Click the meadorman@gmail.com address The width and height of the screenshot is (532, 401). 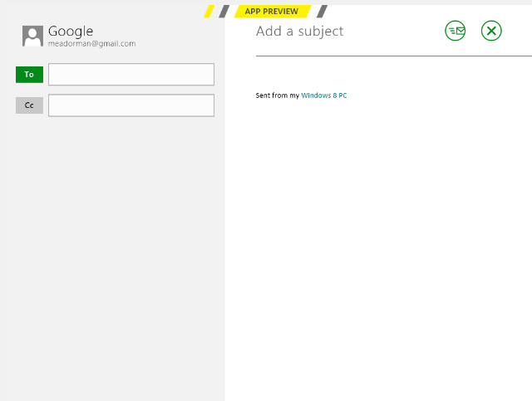(91, 44)
